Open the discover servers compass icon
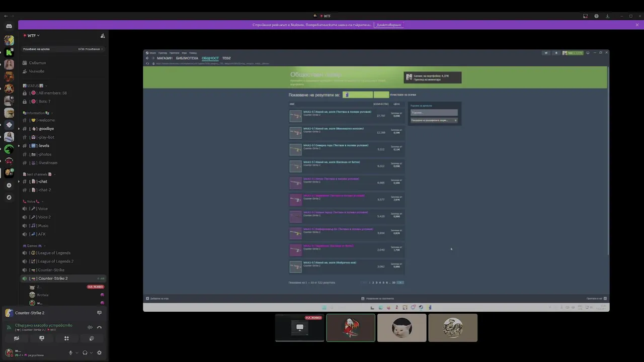 point(9,198)
